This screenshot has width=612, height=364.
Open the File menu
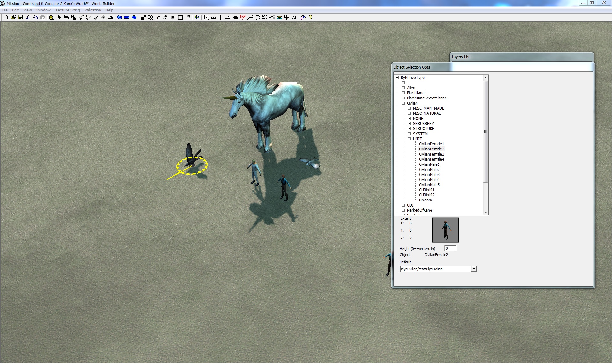pos(5,10)
